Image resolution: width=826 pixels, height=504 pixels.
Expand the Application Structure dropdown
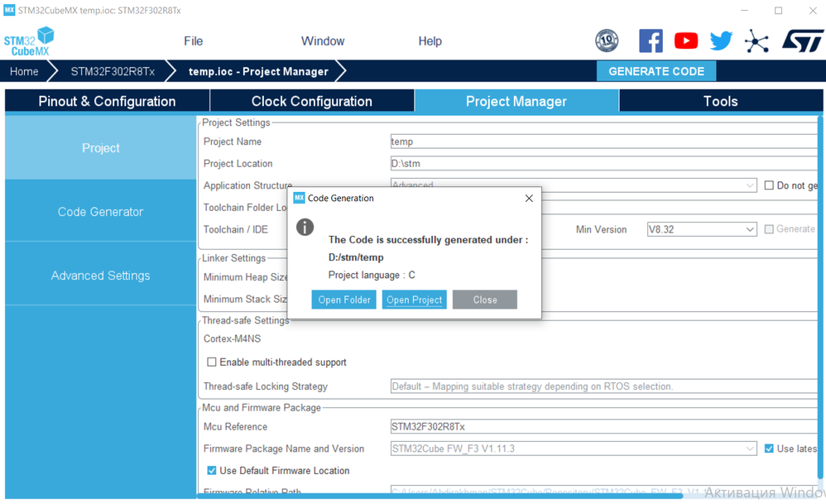pos(750,185)
